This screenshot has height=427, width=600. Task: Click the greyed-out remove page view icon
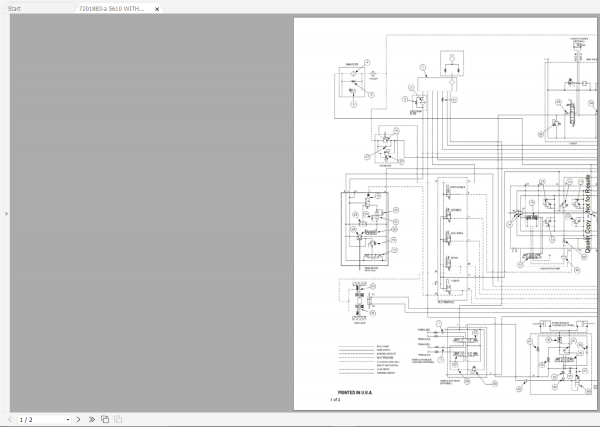pyautogui.click(x=118, y=419)
